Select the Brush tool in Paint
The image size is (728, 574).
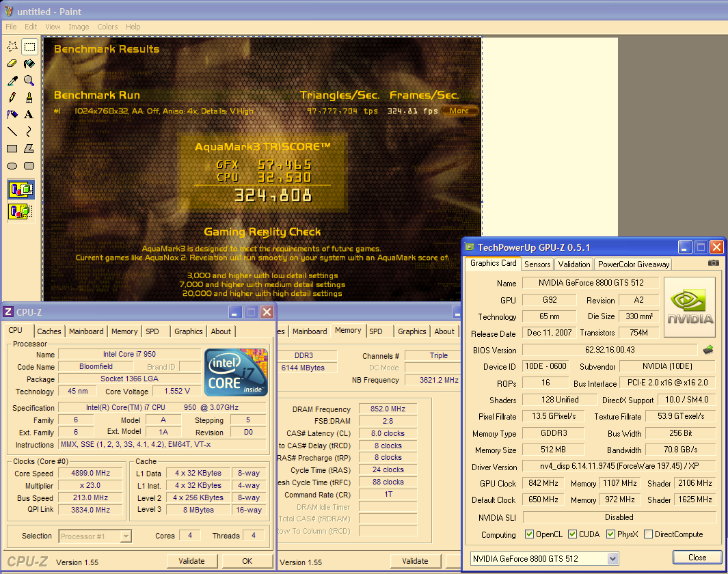(29, 98)
